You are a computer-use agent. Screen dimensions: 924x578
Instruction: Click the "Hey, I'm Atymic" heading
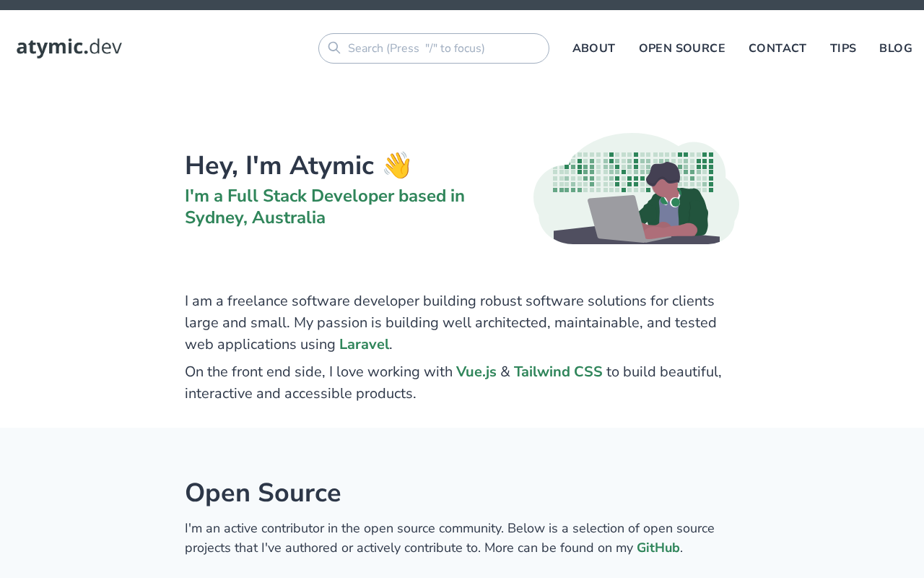point(279,165)
